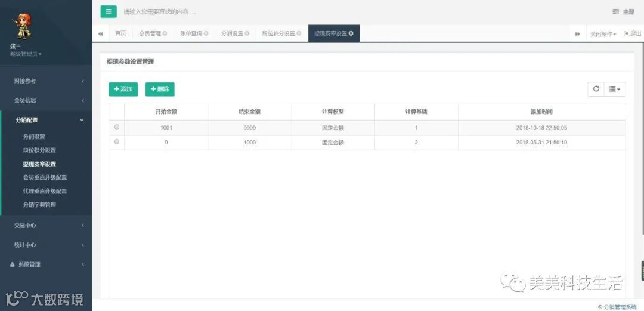
Task: Click the 9999 end amount cell
Action: [x=250, y=128]
